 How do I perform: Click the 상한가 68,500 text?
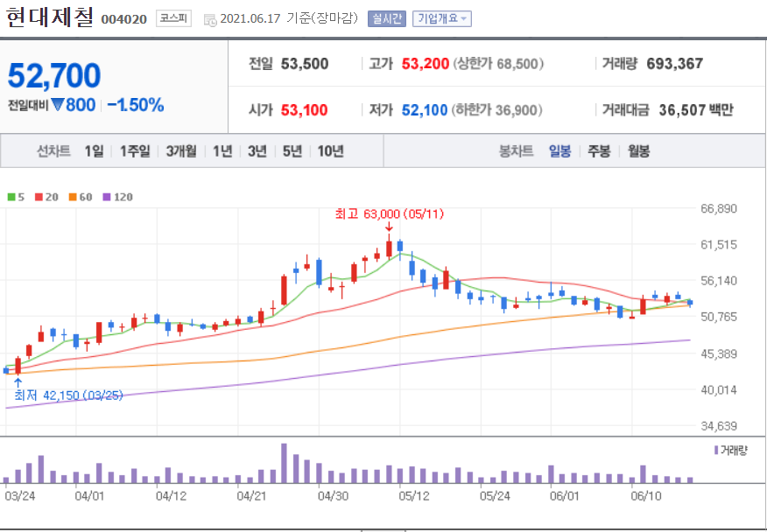coord(498,64)
